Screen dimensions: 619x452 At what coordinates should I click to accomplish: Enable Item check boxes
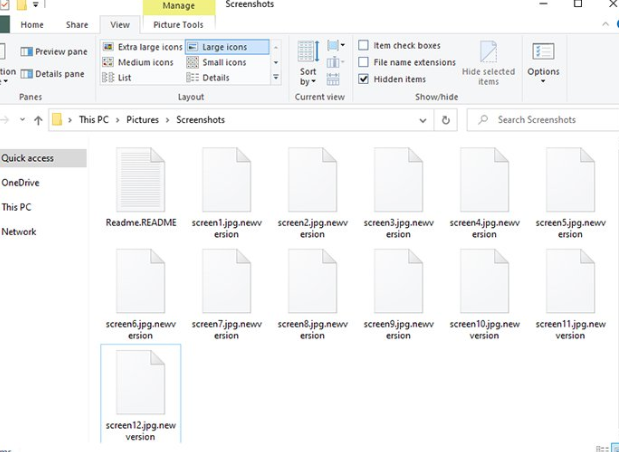coord(364,46)
